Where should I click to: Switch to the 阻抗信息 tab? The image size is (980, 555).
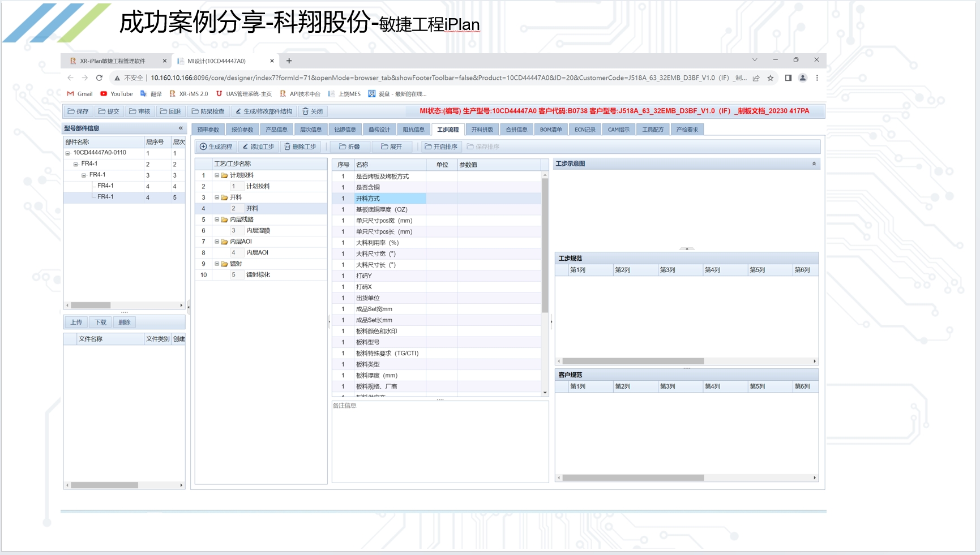pyautogui.click(x=414, y=130)
